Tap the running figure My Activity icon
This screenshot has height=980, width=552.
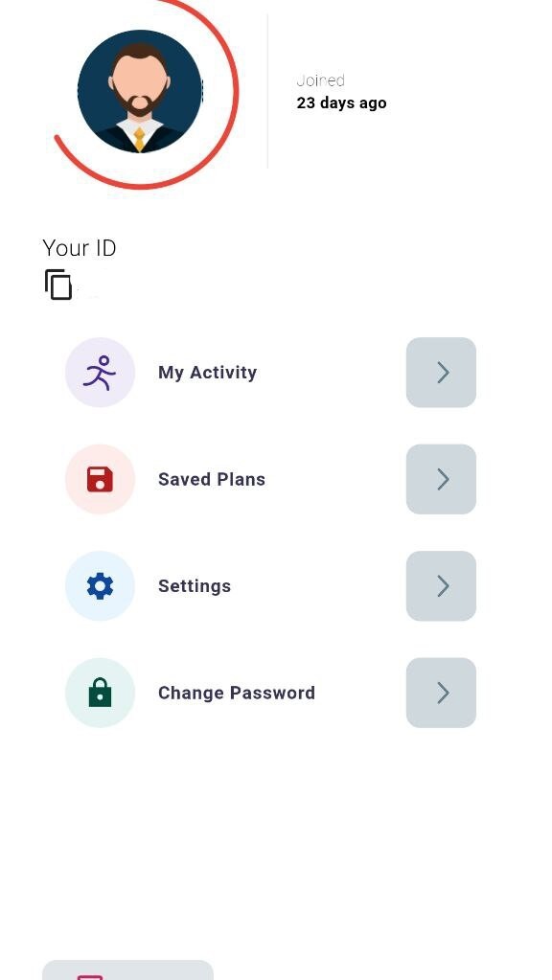(100, 373)
